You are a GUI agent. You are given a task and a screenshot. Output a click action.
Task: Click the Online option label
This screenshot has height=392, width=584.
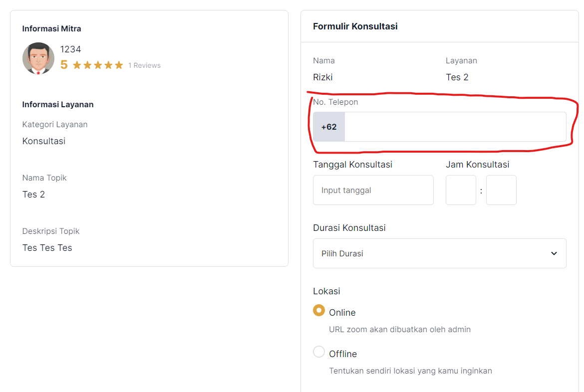pos(342,313)
